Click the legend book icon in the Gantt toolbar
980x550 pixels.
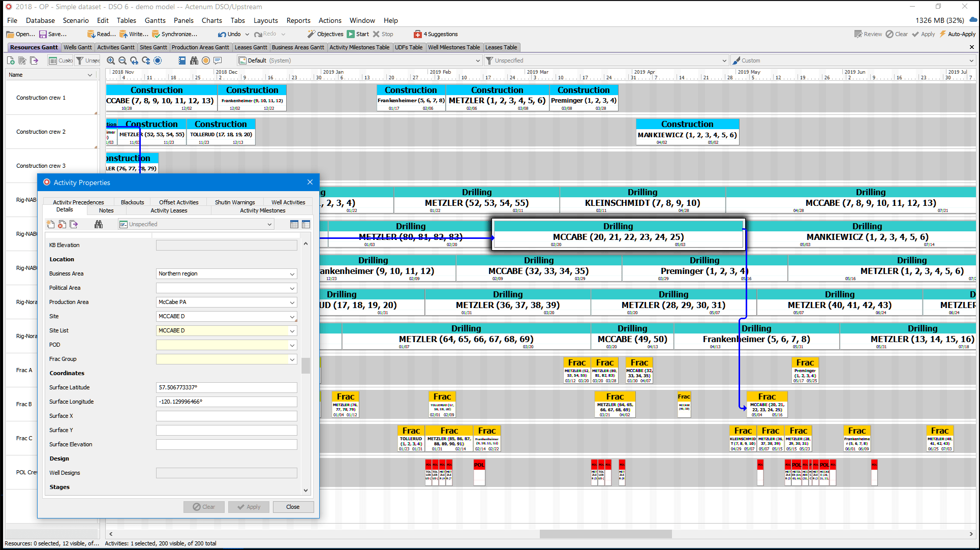pyautogui.click(x=182, y=60)
